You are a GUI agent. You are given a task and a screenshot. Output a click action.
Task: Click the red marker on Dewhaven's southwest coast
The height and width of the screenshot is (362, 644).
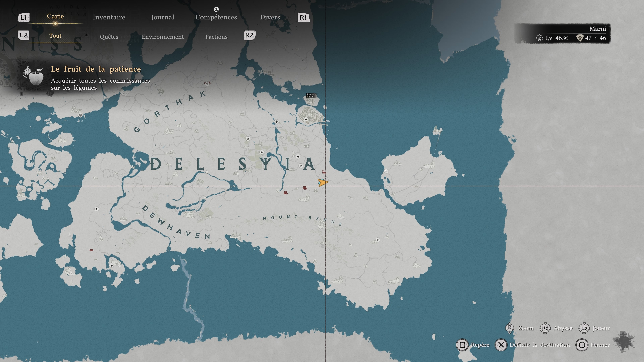pos(91,250)
